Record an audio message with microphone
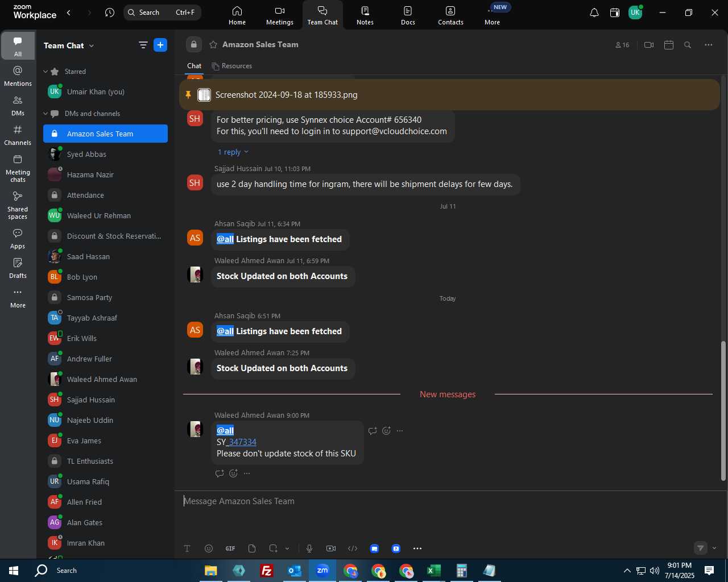The width and height of the screenshot is (728, 582). click(309, 548)
